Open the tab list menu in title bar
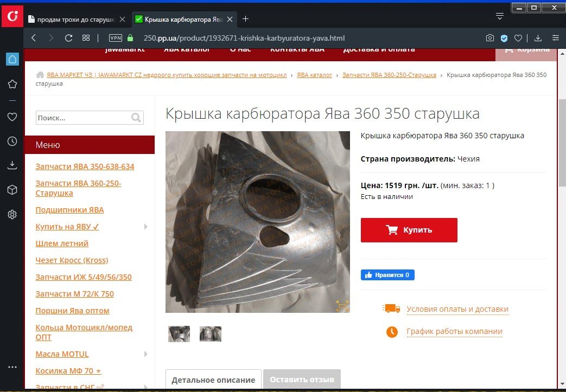Screen dimensions: 566x392 pyautogui.click(x=500, y=16)
